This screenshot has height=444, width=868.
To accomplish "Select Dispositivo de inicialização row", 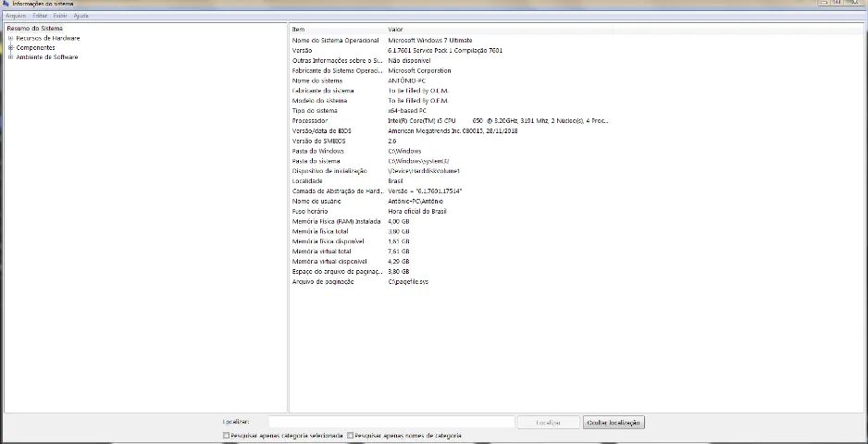I will pyautogui.click(x=452, y=171).
